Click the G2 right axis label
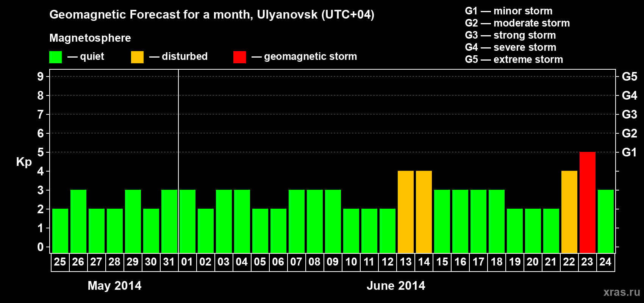The width and height of the screenshot is (644, 303). click(x=629, y=133)
